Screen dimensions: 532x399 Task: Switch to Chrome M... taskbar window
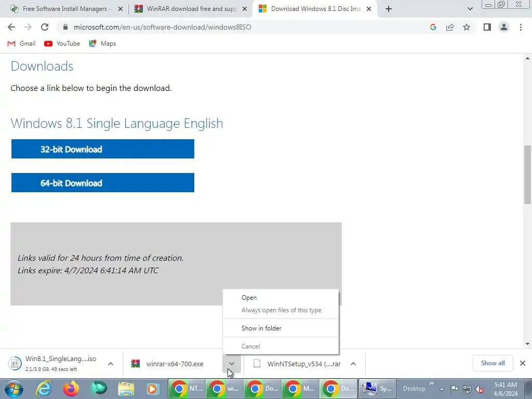(301, 389)
